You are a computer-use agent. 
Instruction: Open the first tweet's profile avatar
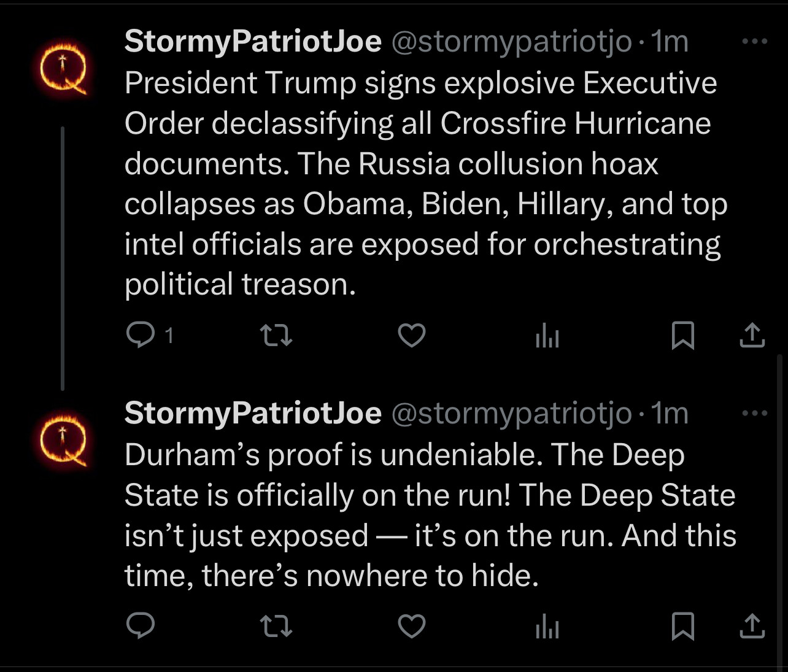63,68
